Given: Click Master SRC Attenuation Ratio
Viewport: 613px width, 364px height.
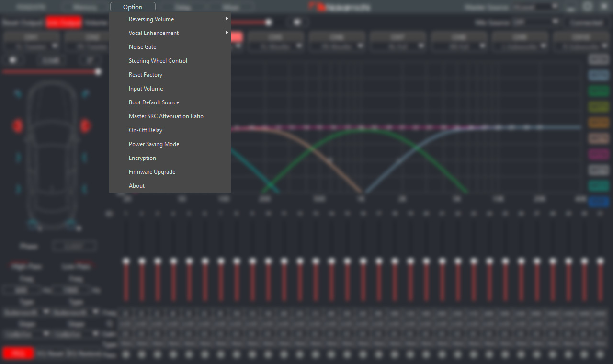Looking at the screenshot, I should point(166,116).
